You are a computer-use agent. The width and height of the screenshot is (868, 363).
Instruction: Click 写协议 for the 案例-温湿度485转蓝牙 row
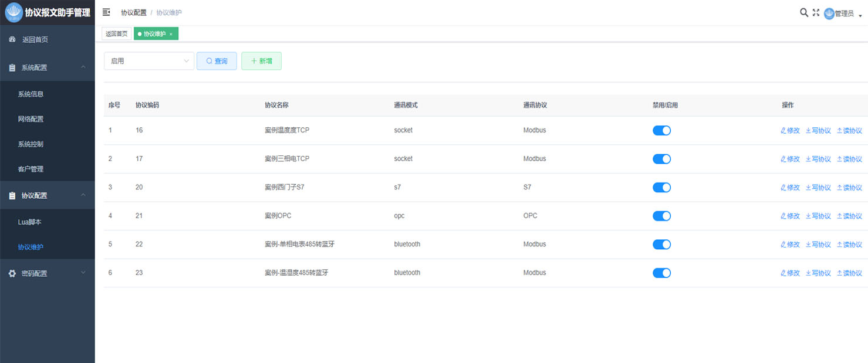point(818,273)
